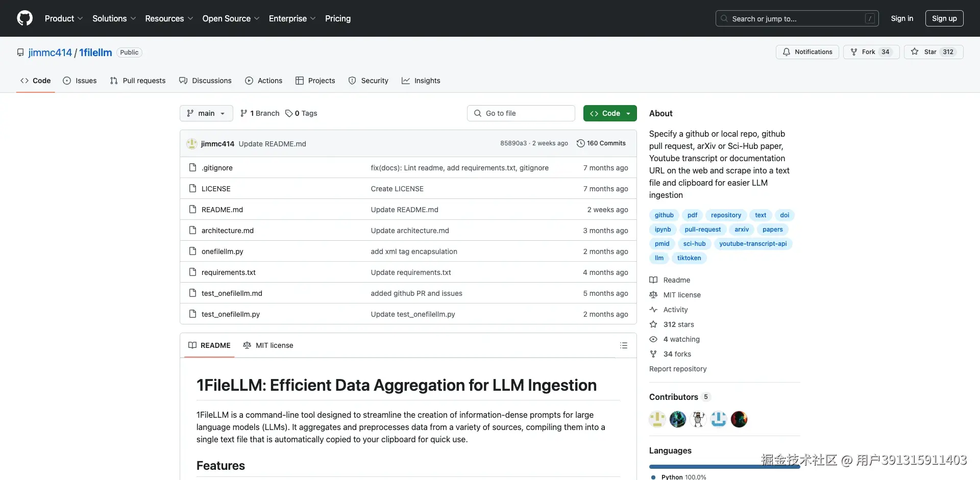Expand the Product menu
This screenshot has height=480, width=980.
(64, 18)
